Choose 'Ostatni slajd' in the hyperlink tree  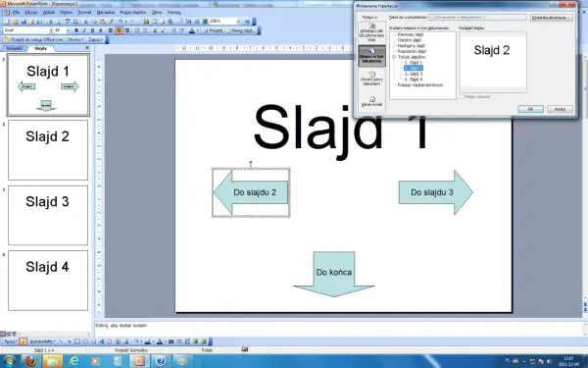coord(409,40)
